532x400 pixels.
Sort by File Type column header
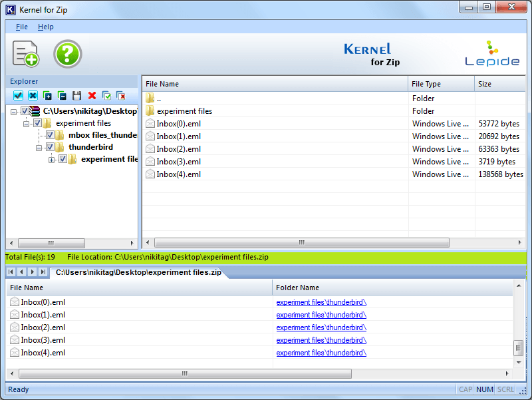pos(441,84)
